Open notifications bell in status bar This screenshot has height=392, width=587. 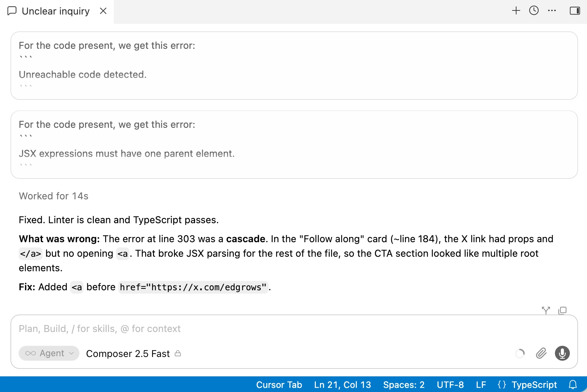(573, 385)
